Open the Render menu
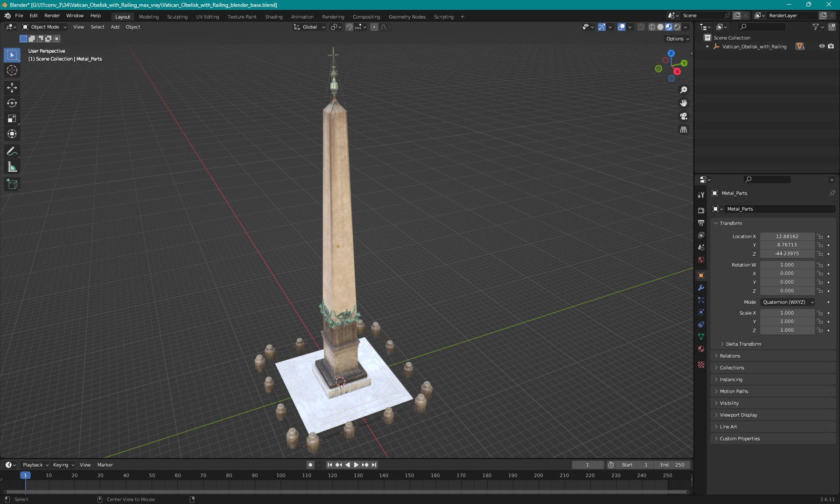 52,15
